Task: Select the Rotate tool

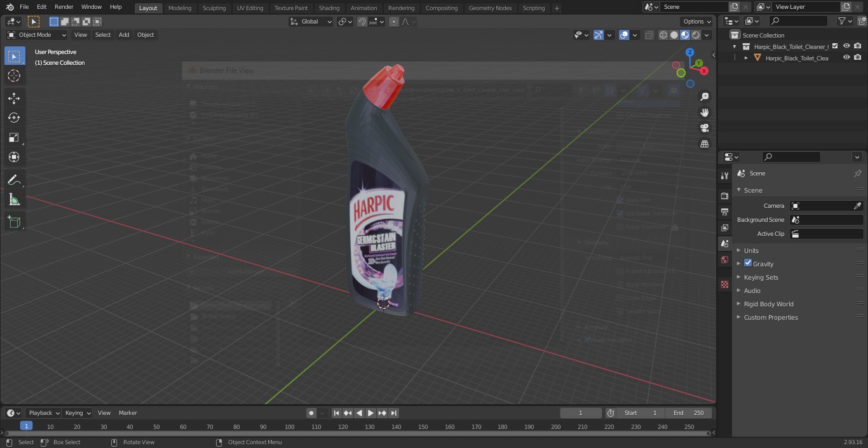Action: (x=14, y=118)
